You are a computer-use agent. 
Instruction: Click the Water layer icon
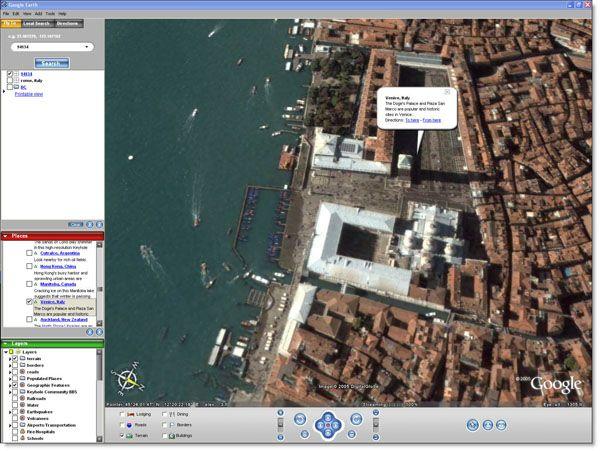pos(23,405)
